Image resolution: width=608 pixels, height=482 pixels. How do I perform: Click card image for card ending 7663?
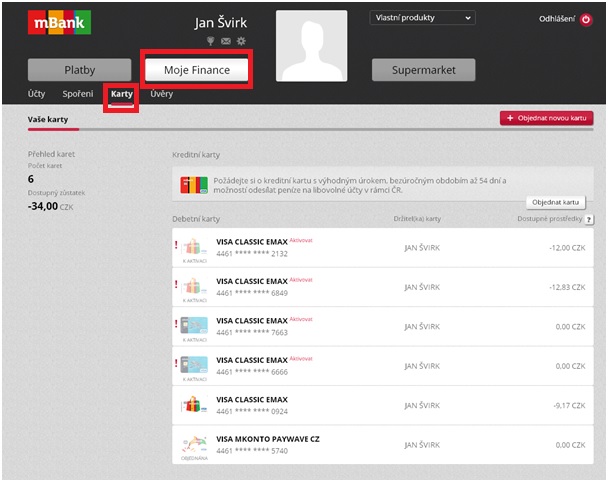point(194,325)
